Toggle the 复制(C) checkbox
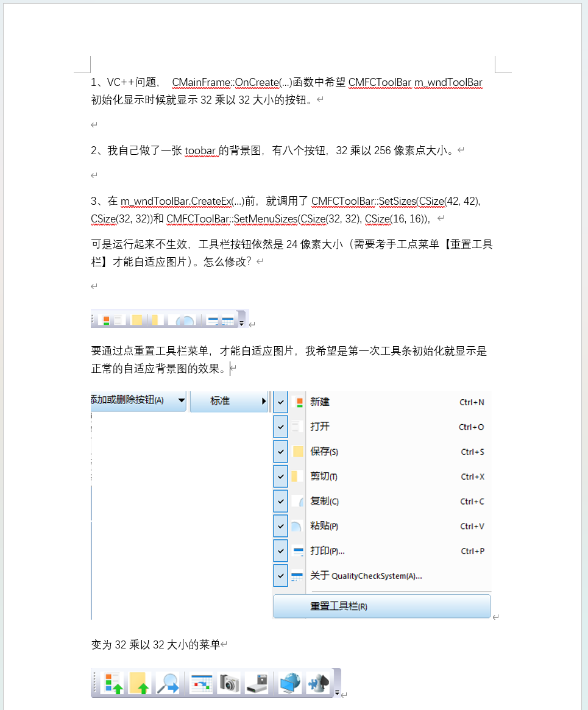 pyautogui.click(x=281, y=502)
